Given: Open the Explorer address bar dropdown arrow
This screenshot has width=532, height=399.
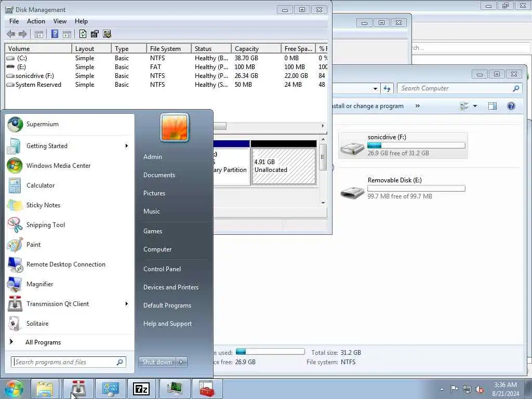Looking at the screenshot, I should (x=375, y=88).
